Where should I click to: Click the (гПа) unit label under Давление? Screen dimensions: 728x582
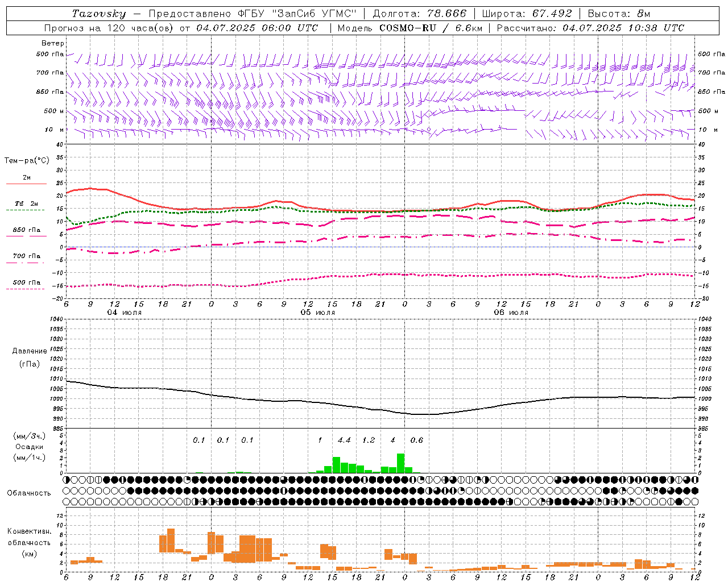click(x=29, y=364)
